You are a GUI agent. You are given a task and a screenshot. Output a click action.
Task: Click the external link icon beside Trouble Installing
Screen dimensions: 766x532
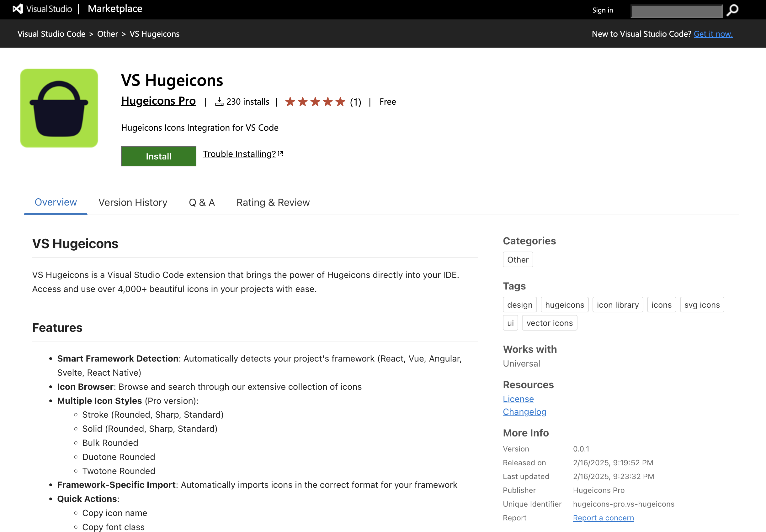(x=280, y=154)
